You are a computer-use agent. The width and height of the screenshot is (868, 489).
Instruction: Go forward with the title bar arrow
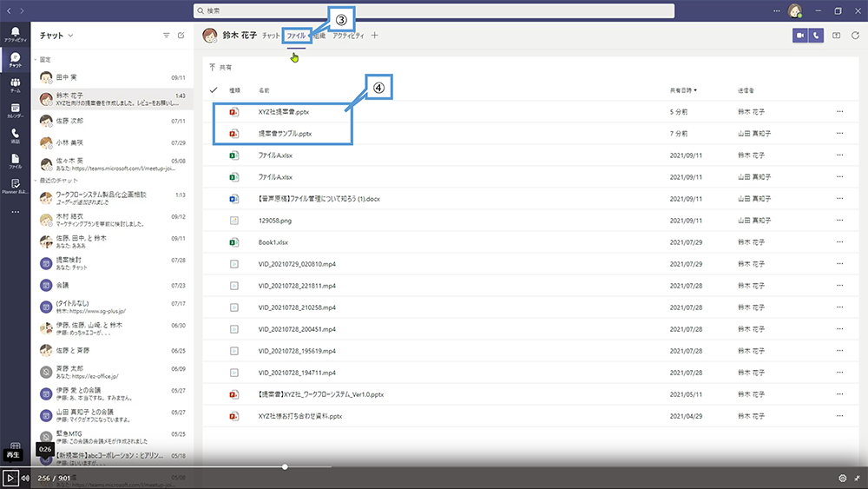[22, 10]
